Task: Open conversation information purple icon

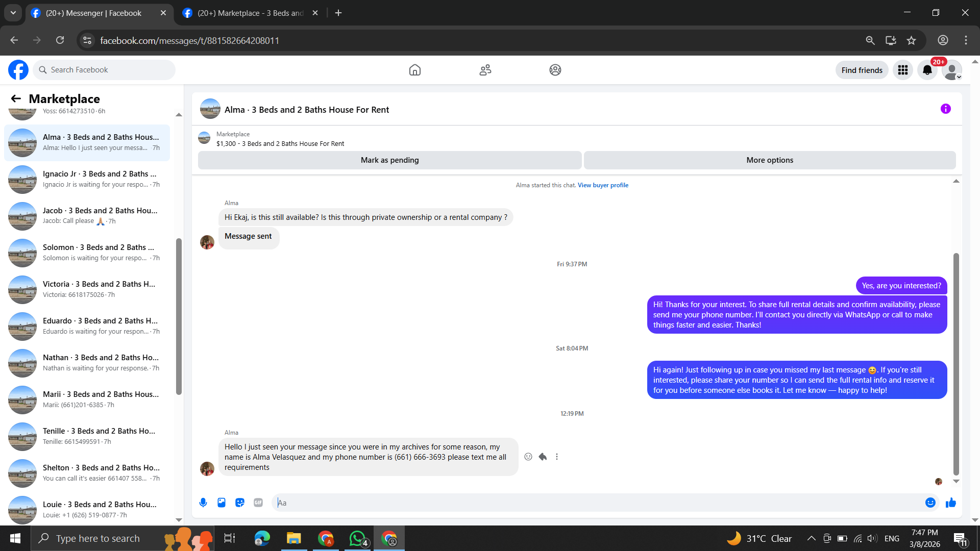Action: (x=945, y=109)
